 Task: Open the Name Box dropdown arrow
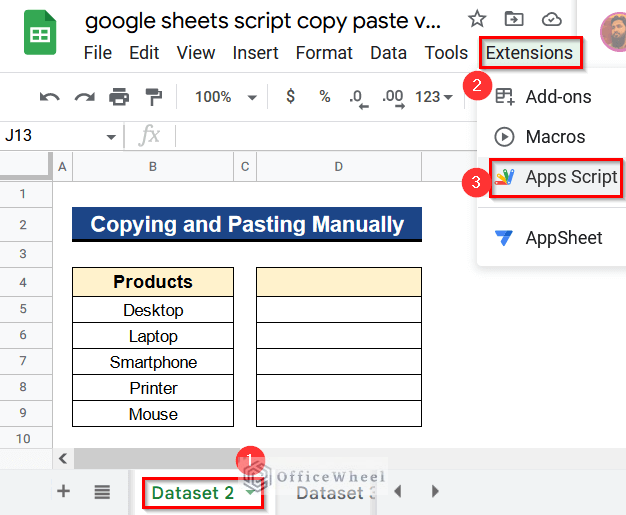111,136
